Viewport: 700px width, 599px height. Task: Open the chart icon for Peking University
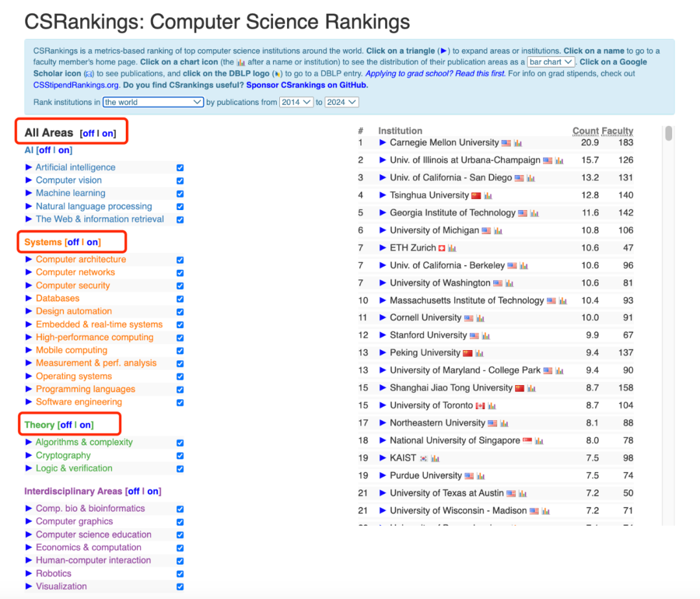pos(479,353)
